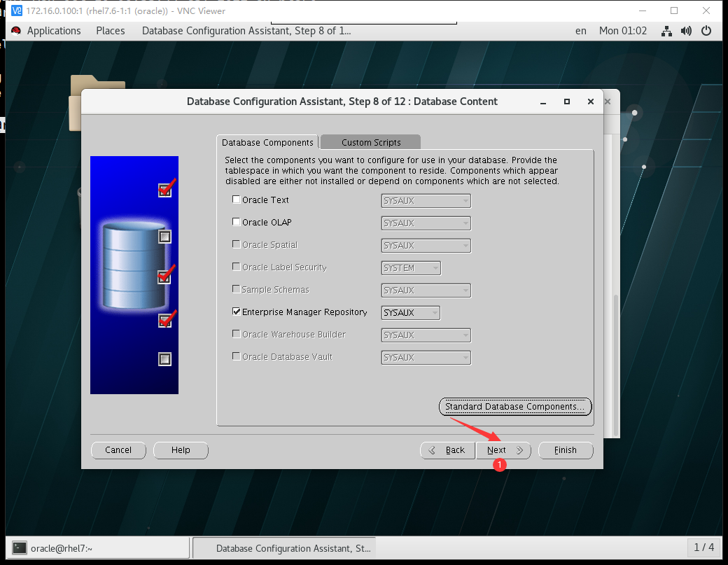Toggle the Oracle Warehouse Builder checkbox
The image size is (728, 565).
pos(237,334)
